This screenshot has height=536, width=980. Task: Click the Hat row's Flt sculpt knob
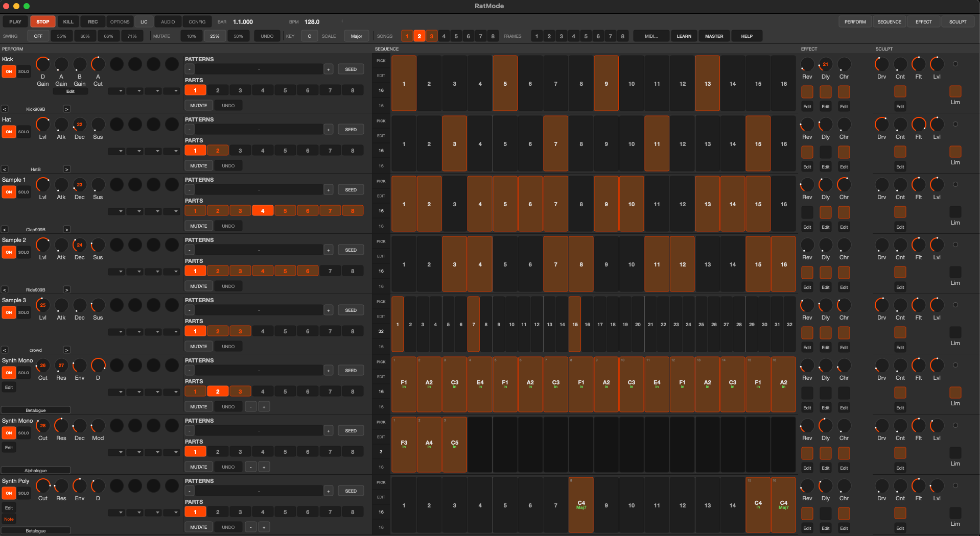919,125
